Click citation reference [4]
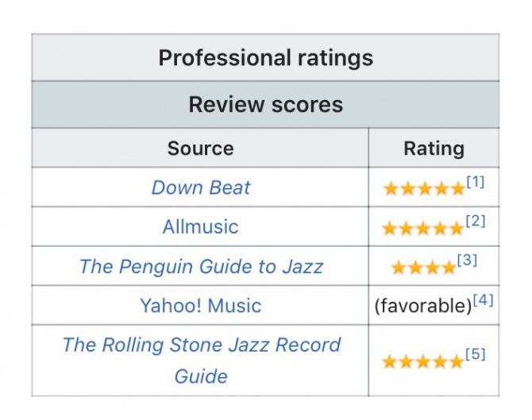Viewport: 532px width, 420px height. click(483, 300)
